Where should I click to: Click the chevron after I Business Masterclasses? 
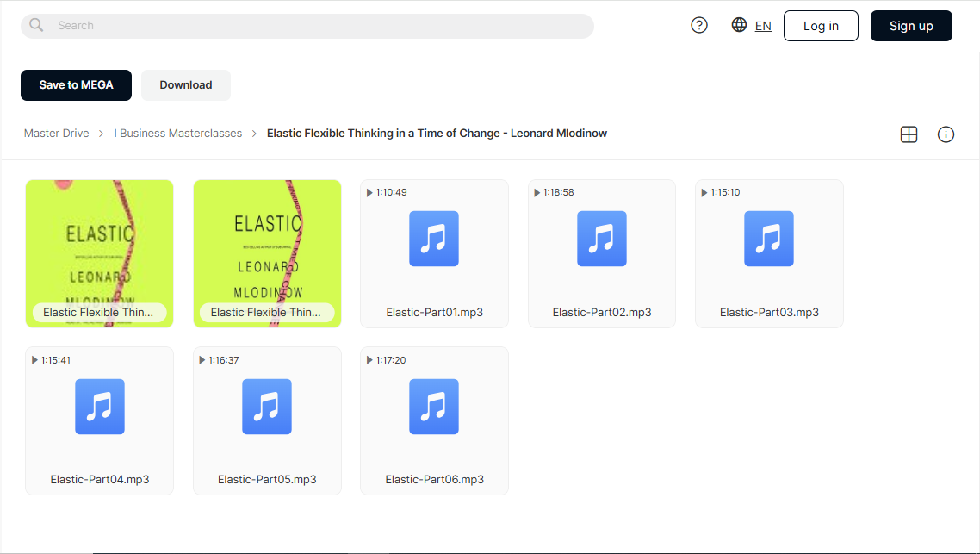coord(254,134)
